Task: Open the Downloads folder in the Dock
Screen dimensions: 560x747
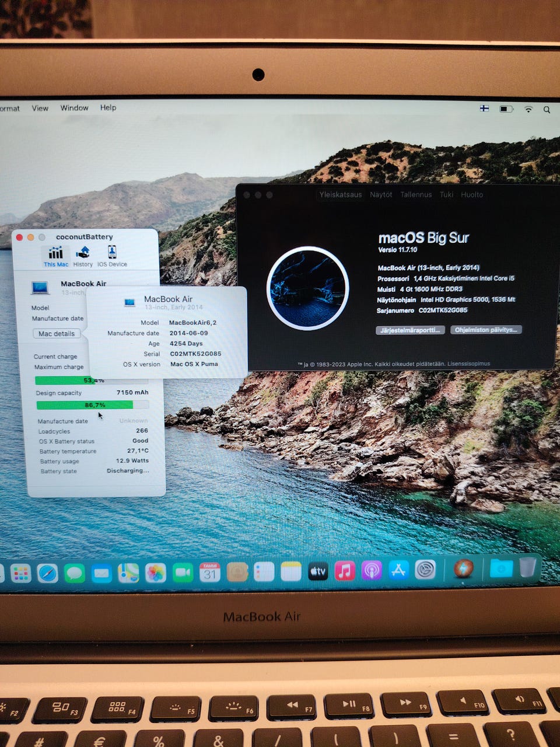Action: tap(501, 568)
